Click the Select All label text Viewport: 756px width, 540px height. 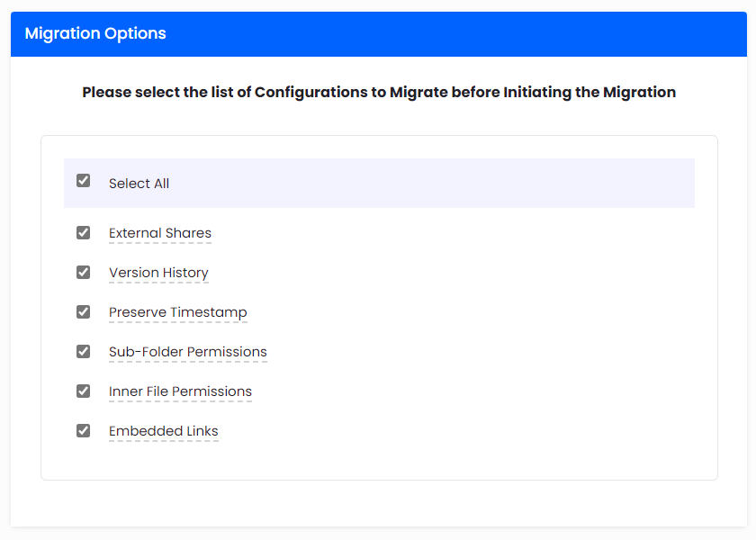(139, 184)
